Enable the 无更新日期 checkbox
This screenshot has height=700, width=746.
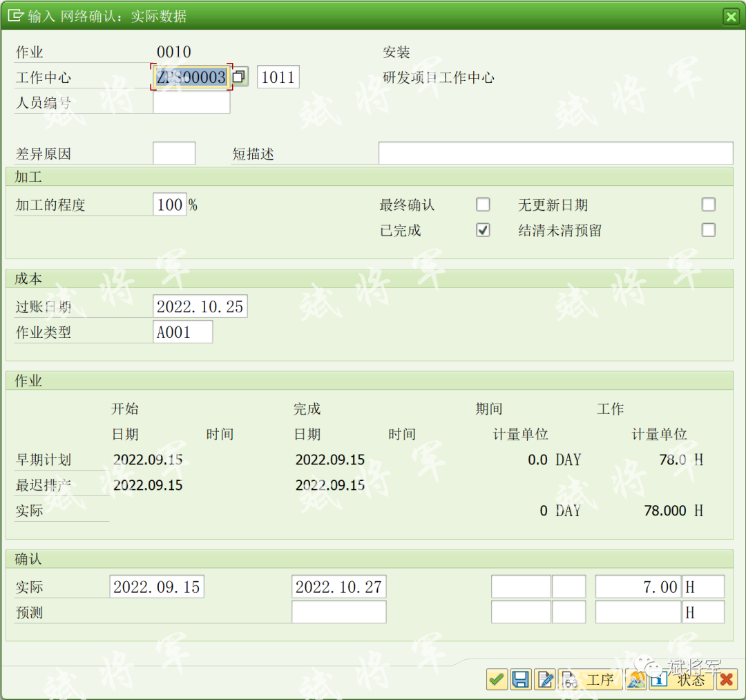click(709, 205)
